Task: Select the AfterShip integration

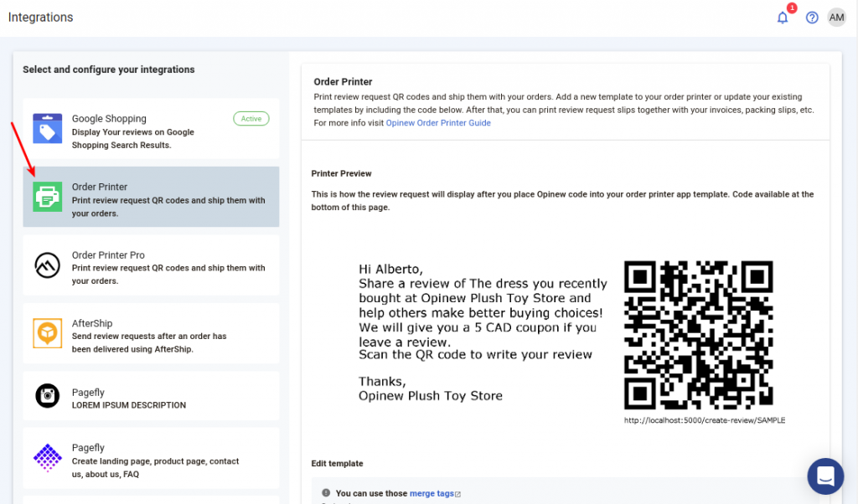Action: pyautogui.click(x=151, y=333)
